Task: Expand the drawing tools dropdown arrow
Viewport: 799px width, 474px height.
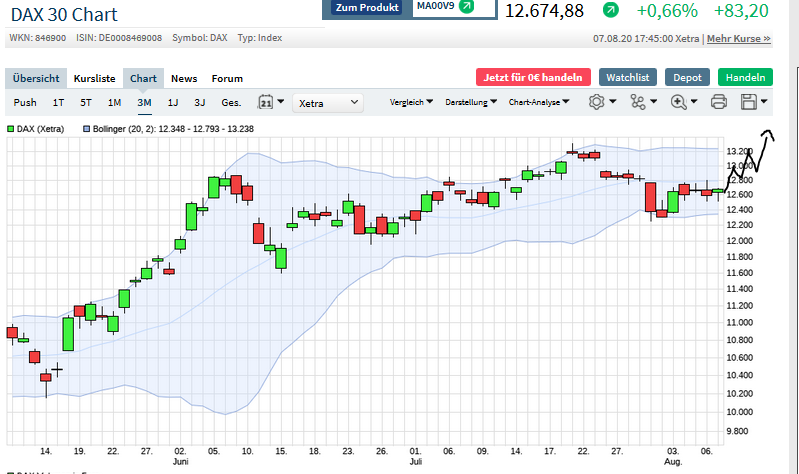Action: coord(653,101)
